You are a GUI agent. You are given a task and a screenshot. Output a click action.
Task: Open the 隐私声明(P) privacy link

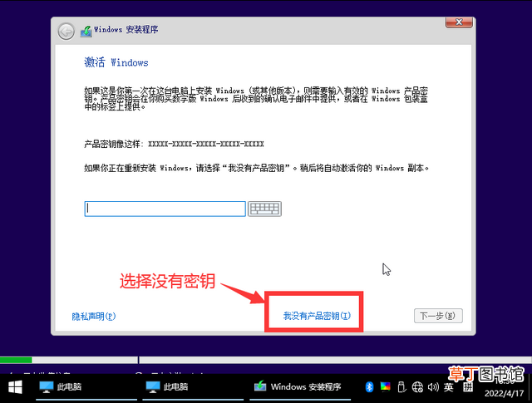[94, 316]
